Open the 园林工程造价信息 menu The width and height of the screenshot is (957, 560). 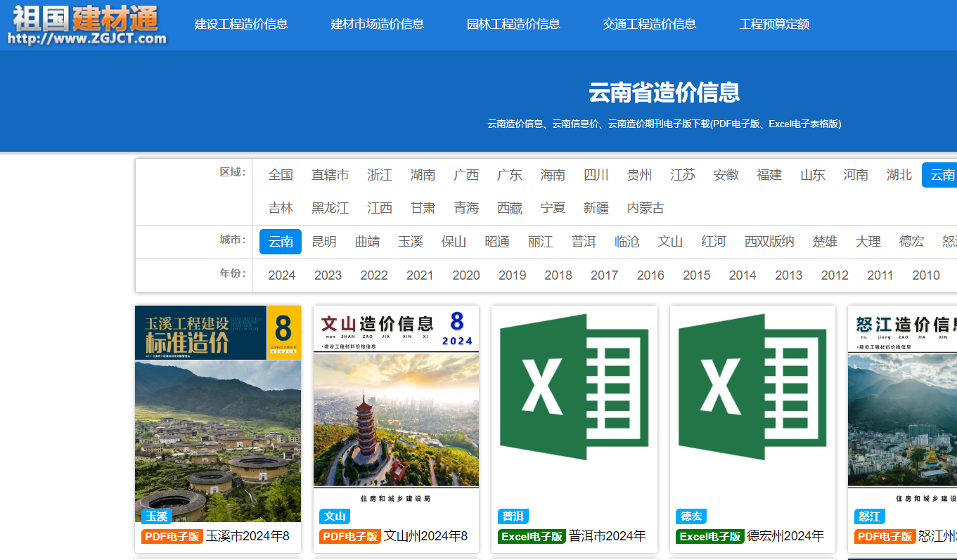pyautogui.click(x=513, y=24)
